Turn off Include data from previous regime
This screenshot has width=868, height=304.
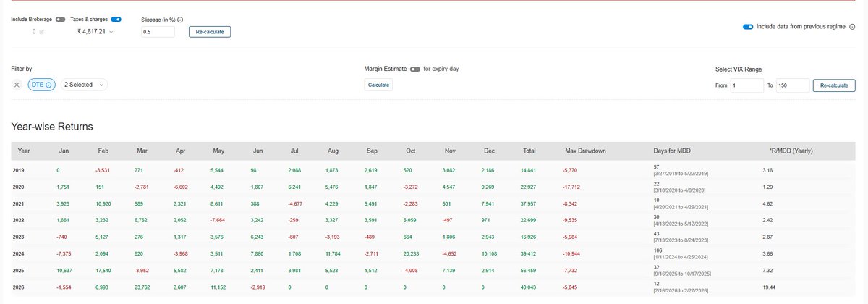click(x=748, y=27)
